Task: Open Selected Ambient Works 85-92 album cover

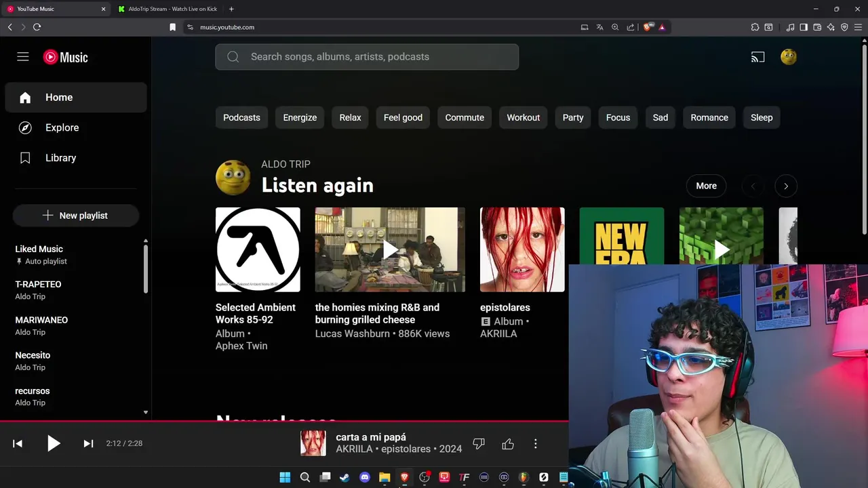Action: 258,249
